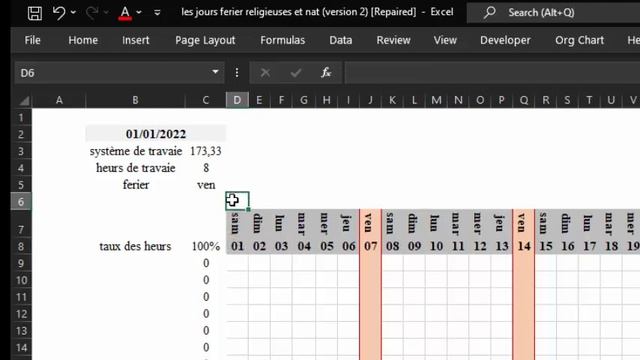Open the Review ribbon tab

(393, 40)
